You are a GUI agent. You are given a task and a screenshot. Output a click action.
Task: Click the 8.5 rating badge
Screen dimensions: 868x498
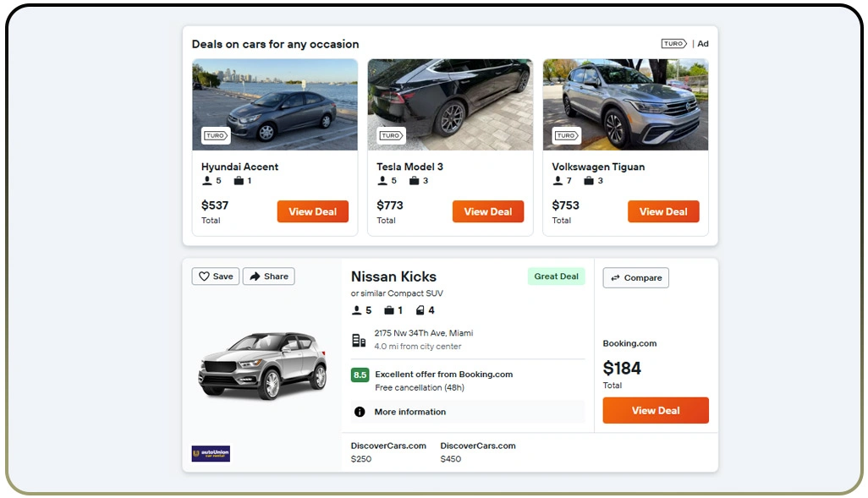click(360, 375)
